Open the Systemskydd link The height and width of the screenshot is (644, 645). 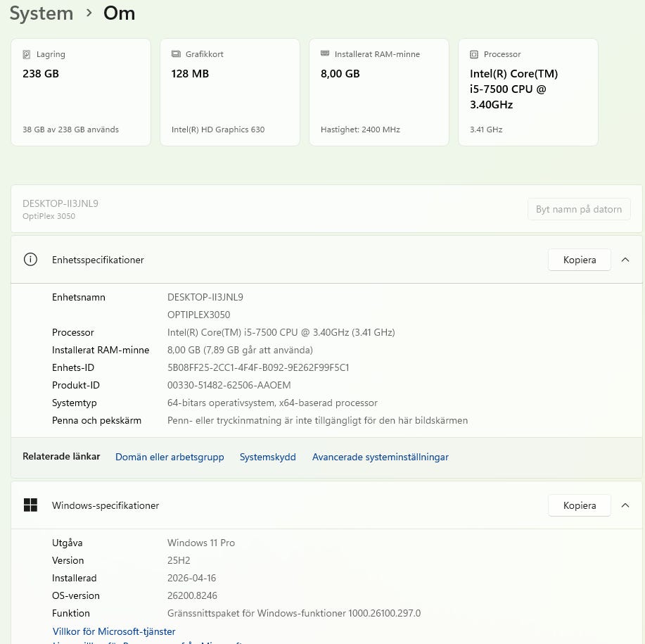267,457
